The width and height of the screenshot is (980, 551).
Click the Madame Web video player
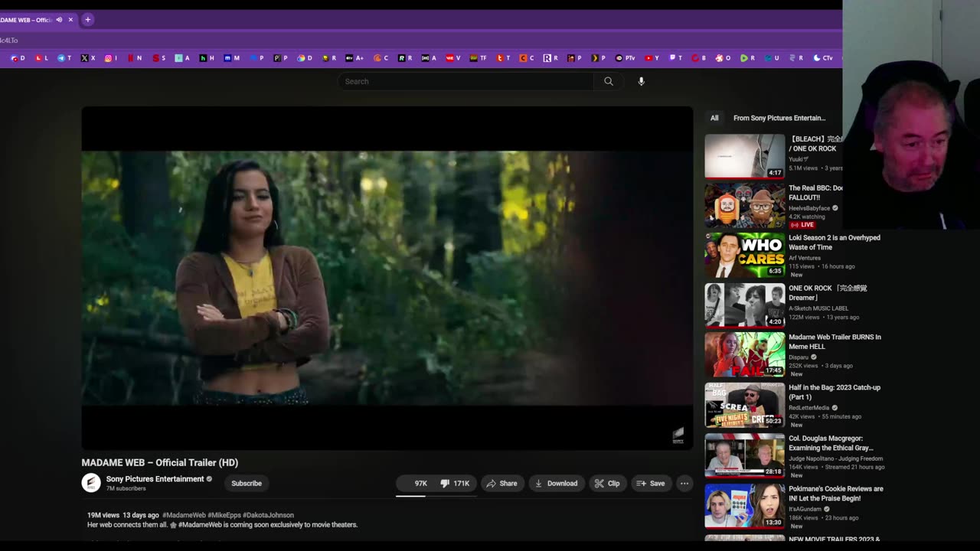point(387,278)
